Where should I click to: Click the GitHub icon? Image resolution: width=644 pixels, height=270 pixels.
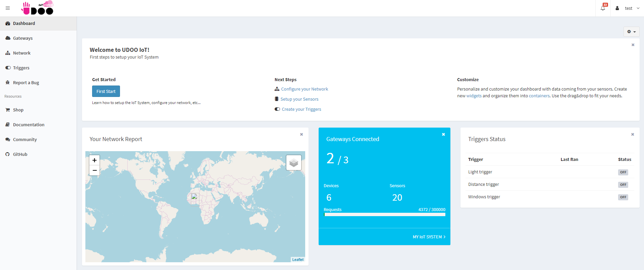[8, 154]
